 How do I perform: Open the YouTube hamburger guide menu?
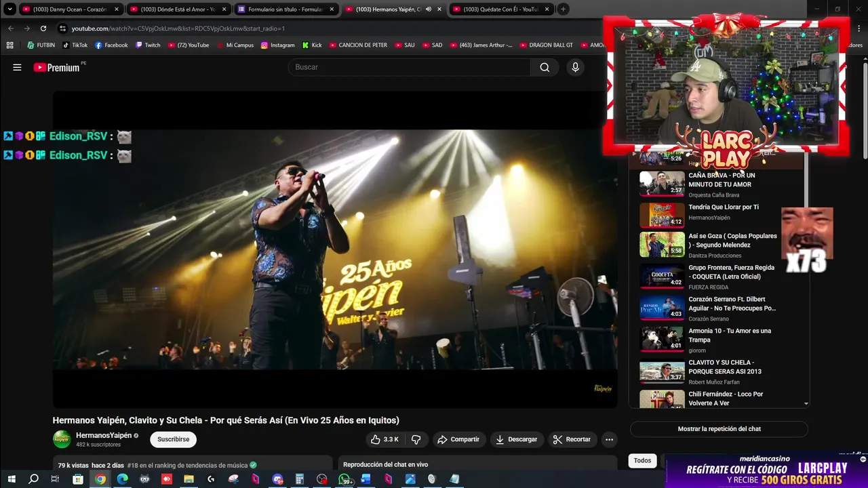tap(17, 67)
